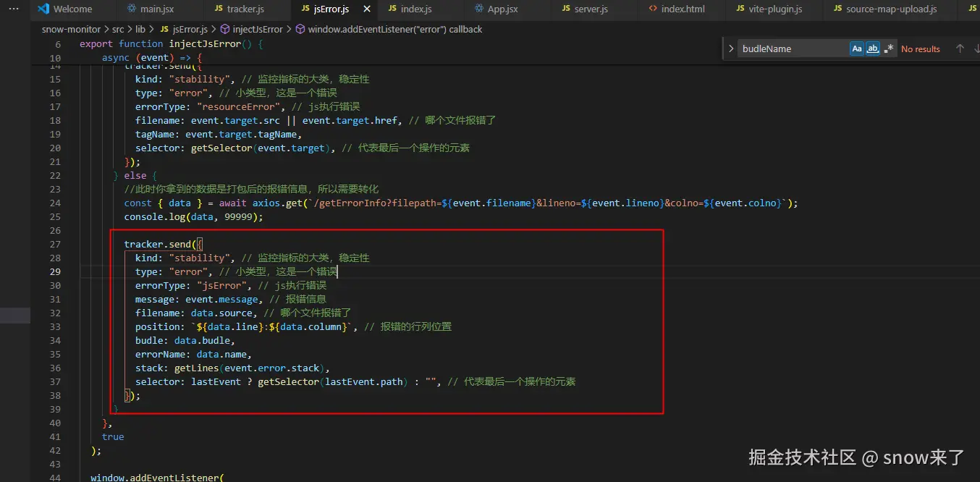This screenshot has height=482, width=980.
Task: Open the ellipsis more-actions menu
Action: click(14, 9)
